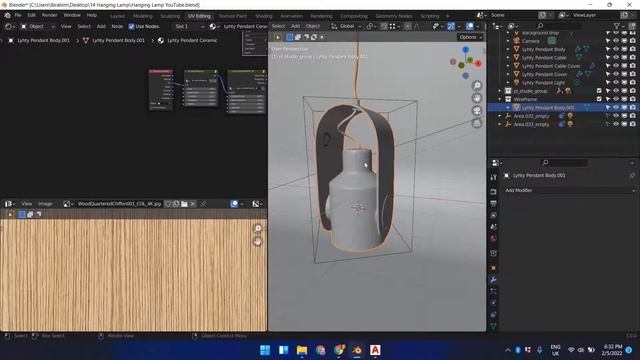
Task: Open the Output properties tab icon
Action: [x=493, y=203]
